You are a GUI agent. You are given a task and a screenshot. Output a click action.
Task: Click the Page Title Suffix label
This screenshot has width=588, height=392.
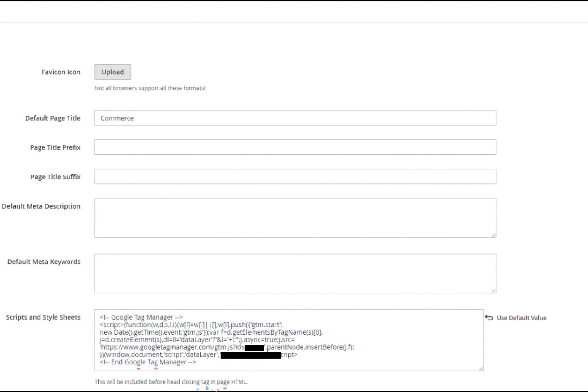coord(56,177)
